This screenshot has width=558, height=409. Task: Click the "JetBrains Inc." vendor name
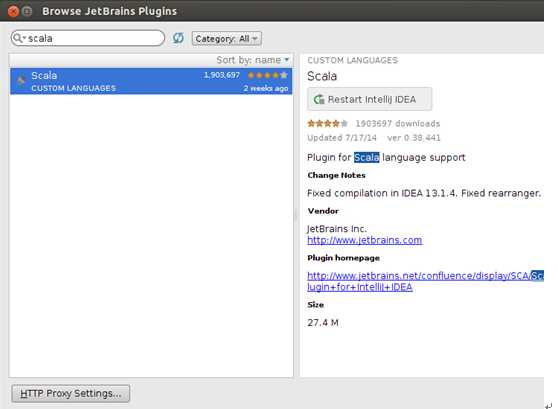(337, 229)
